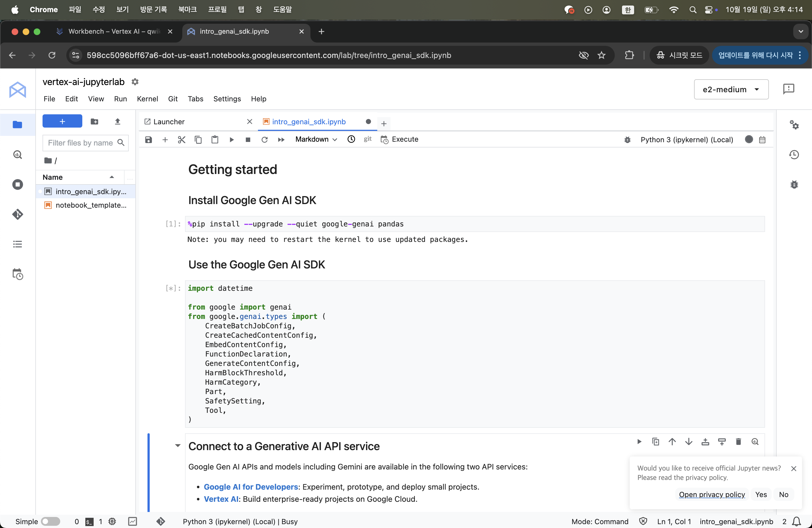Image resolution: width=812 pixels, height=528 pixels.
Task: Open the Kernel menu
Action: coord(147,99)
